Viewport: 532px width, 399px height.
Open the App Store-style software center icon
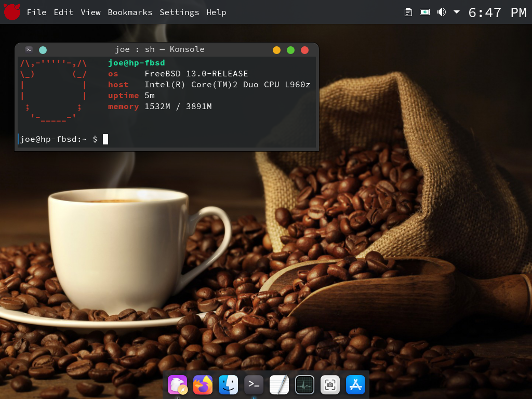pyautogui.click(x=355, y=385)
